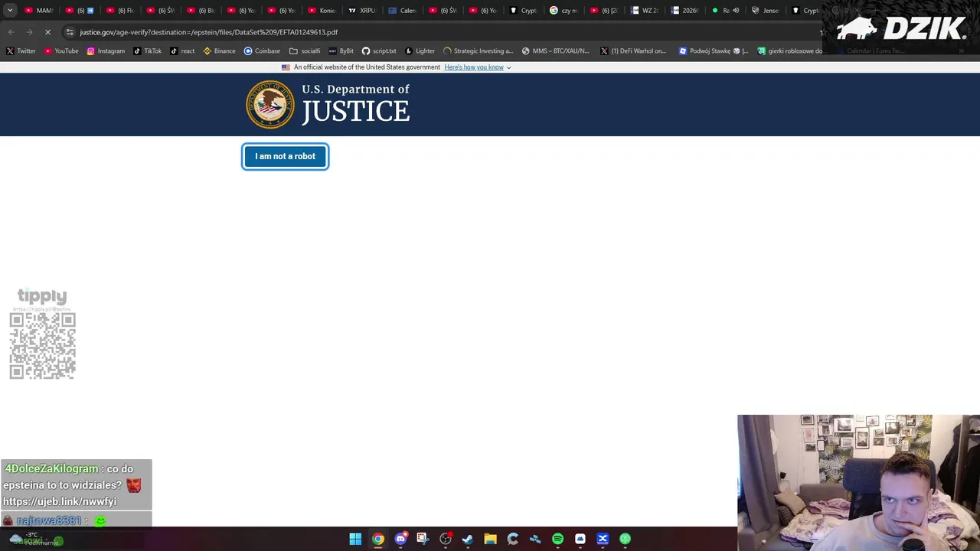Switch to the WZ 2 tab

click(644, 11)
